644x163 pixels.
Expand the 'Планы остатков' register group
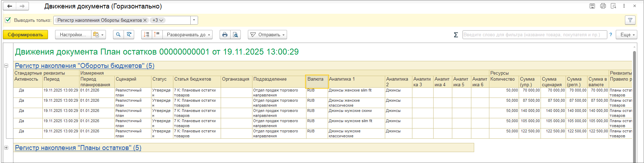point(6,148)
